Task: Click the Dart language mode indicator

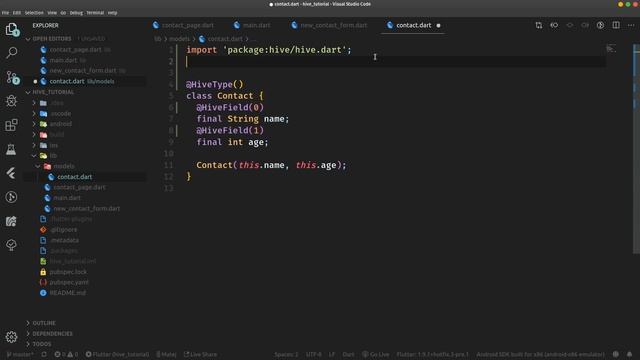Action: click(x=348, y=354)
